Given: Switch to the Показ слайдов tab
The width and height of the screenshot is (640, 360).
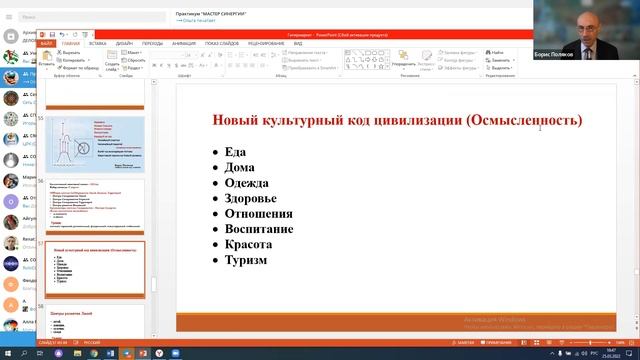Looking at the screenshot, I should point(222,43).
